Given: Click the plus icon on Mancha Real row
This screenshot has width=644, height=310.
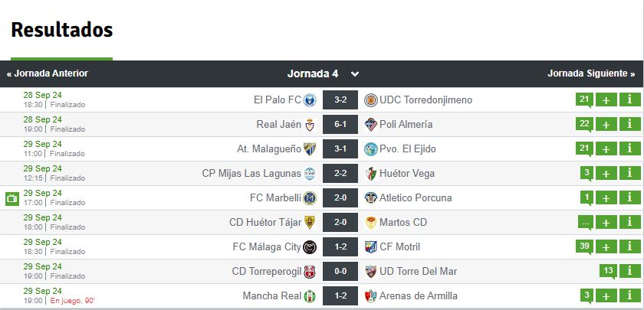Looking at the screenshot, I should [606, 295].
